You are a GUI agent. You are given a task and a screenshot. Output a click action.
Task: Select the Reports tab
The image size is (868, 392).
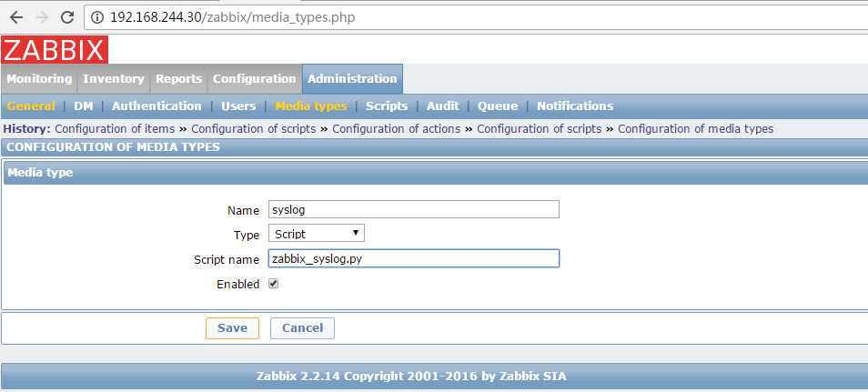[178, 78]
